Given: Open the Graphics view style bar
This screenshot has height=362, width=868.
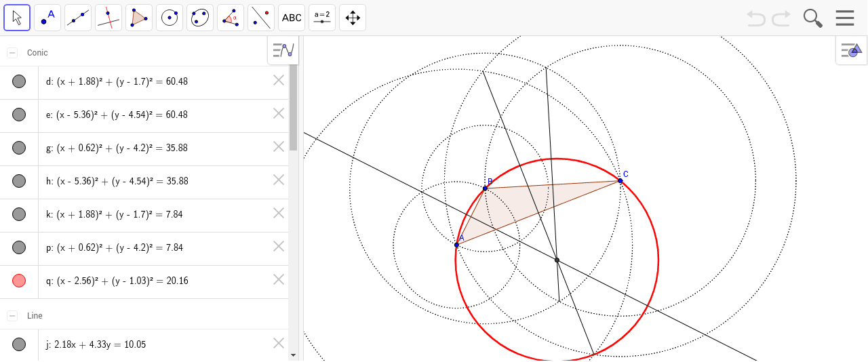Looking at the screenshot, I should (x=851, y=50).
